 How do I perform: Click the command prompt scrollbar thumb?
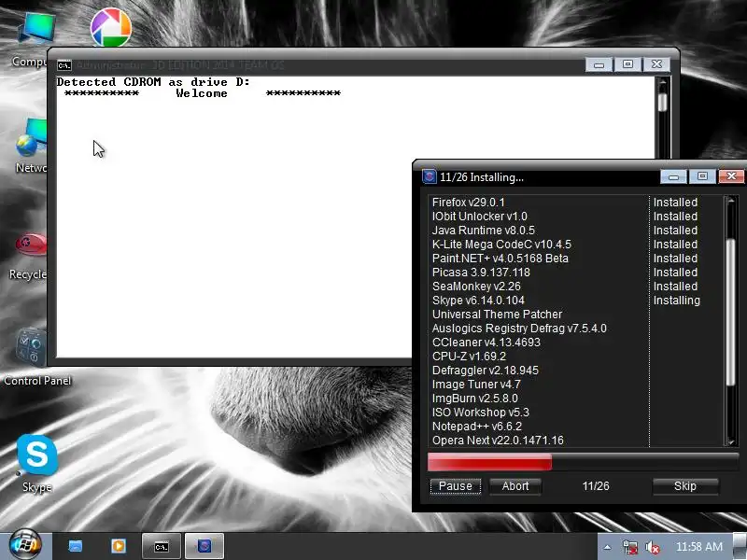662,102
